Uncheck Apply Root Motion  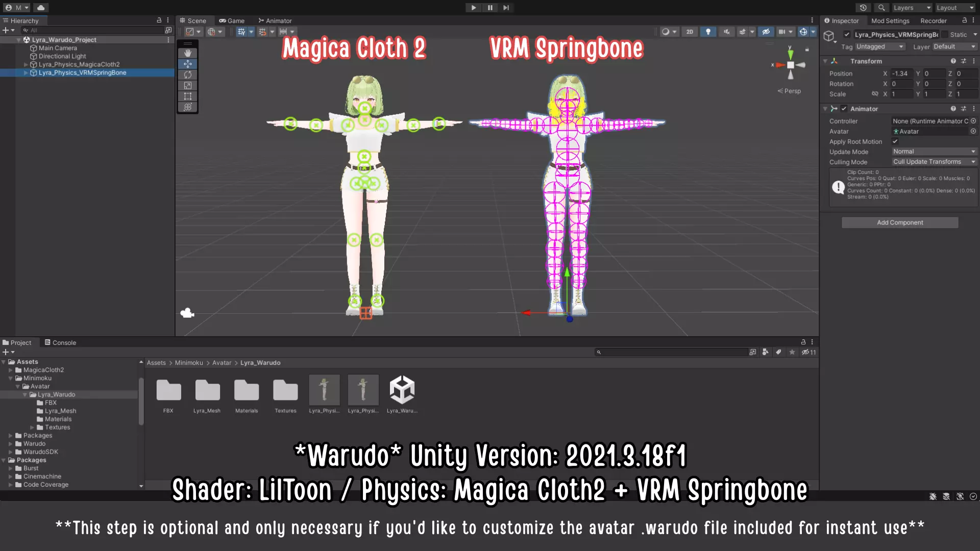coord(895,141)
